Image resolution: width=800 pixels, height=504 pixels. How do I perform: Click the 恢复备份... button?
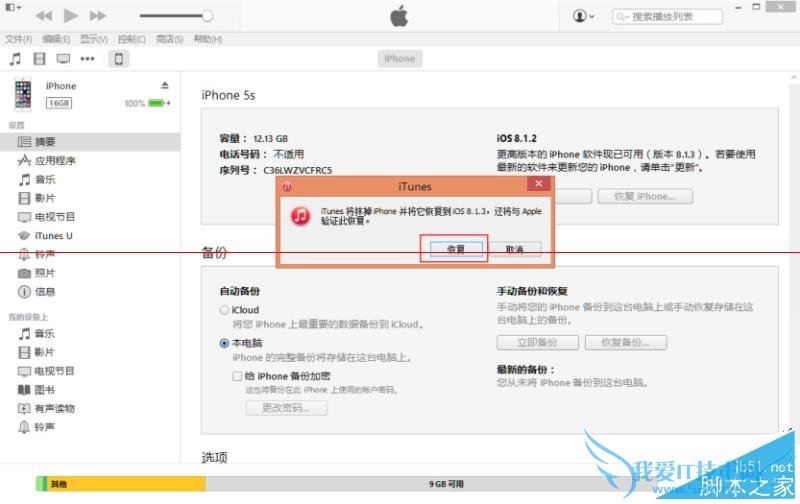[626, 342]
